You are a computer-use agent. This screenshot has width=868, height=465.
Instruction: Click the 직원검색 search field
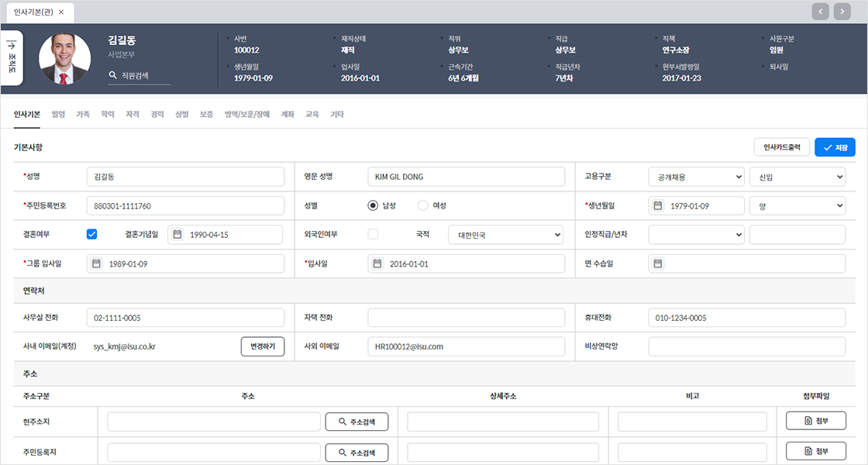click(x=139, y=75)
